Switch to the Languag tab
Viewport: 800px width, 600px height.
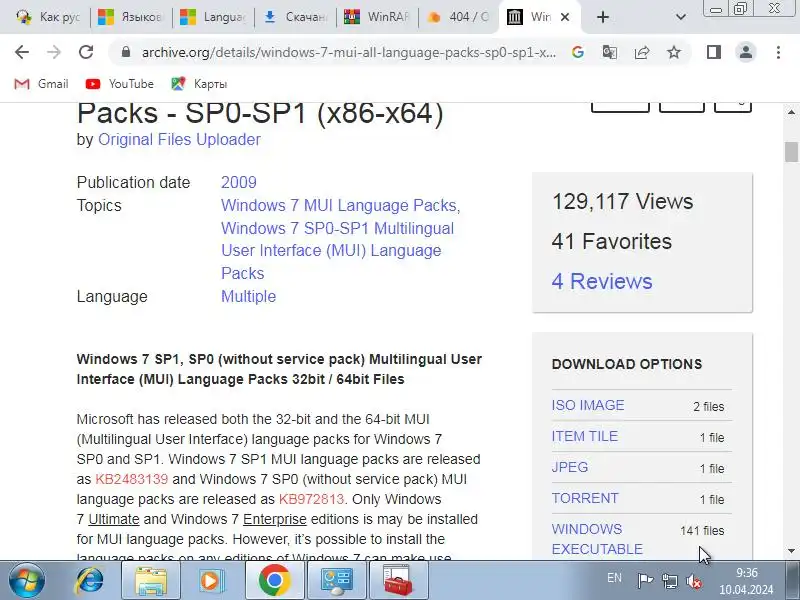(212, 17)
